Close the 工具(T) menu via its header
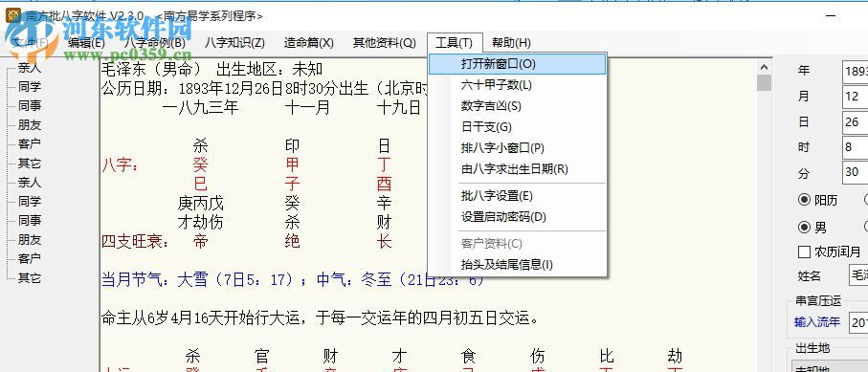Screen dimensions: 868x372 [454, 43]
